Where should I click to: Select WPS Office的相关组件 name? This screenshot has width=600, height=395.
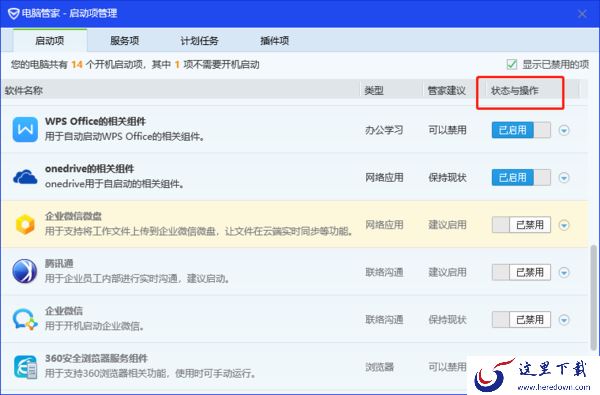pyautogui.click(x=95, y=121)
